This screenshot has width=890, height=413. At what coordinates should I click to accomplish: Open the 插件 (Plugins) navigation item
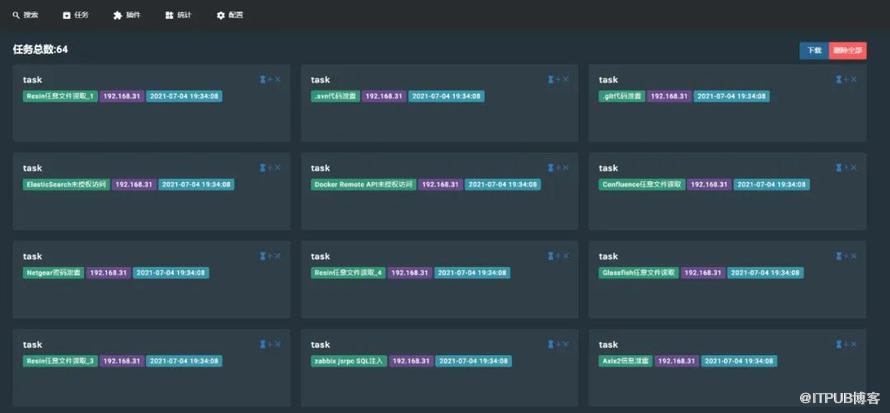click(x=127, y=15)
